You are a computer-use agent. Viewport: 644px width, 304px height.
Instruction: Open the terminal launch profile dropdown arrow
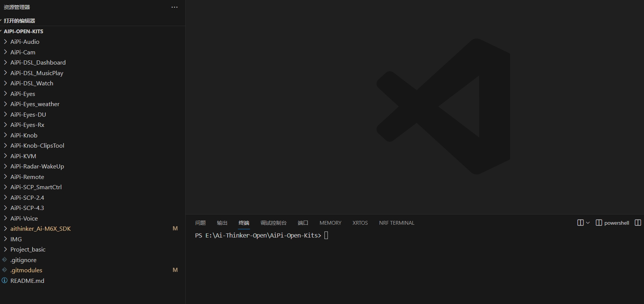pos(588,223)
